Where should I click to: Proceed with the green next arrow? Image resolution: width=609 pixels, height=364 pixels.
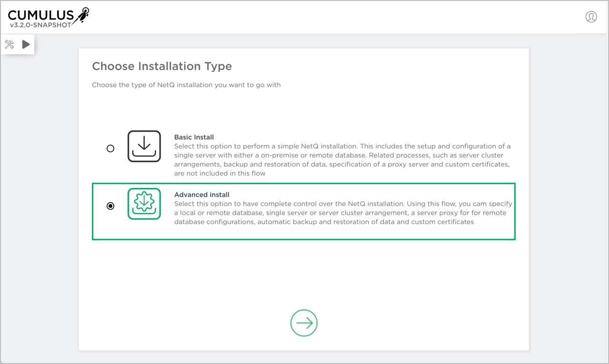pyautogui.click(x=304, y=323)
